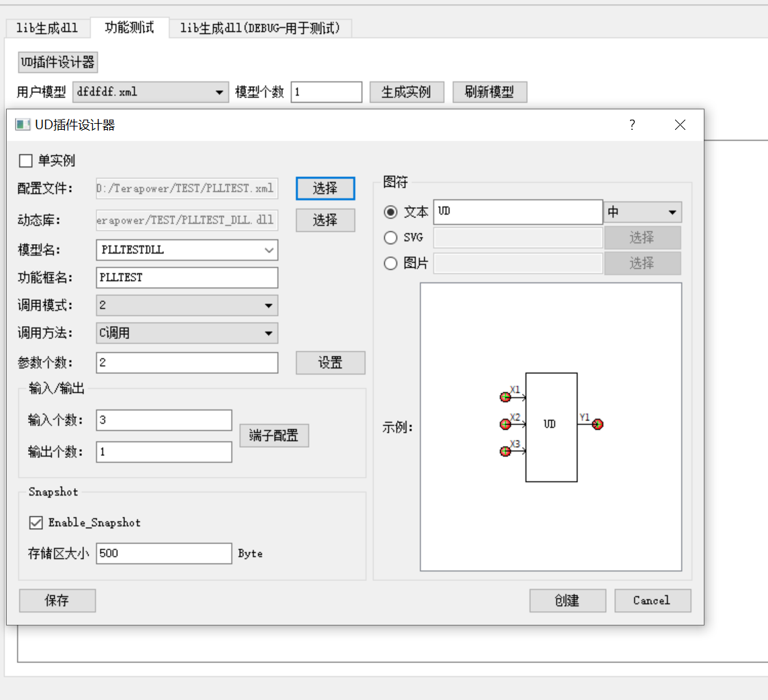Screen dimensions: 768x700
Task: Click the 创建 button
Action: point(567,601)
